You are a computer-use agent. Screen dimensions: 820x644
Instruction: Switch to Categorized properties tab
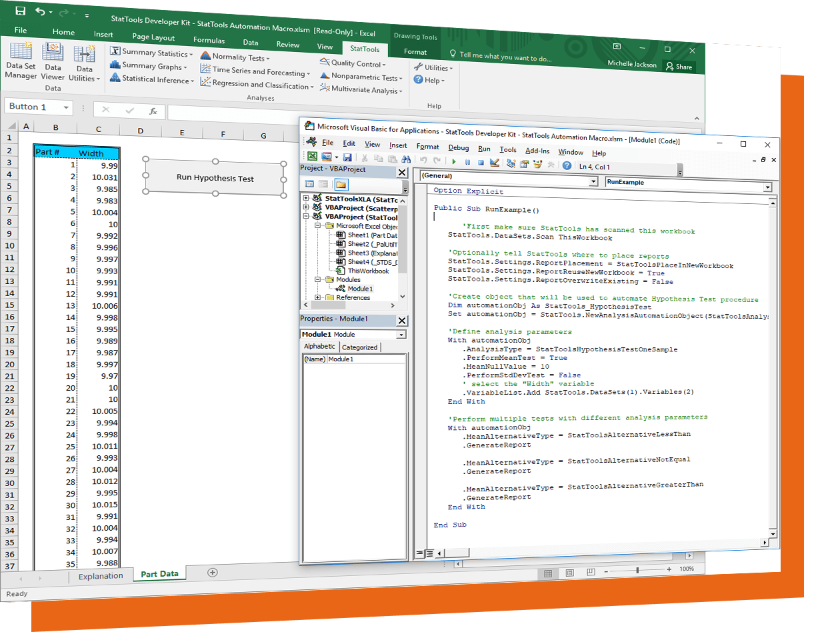point(360,347)
